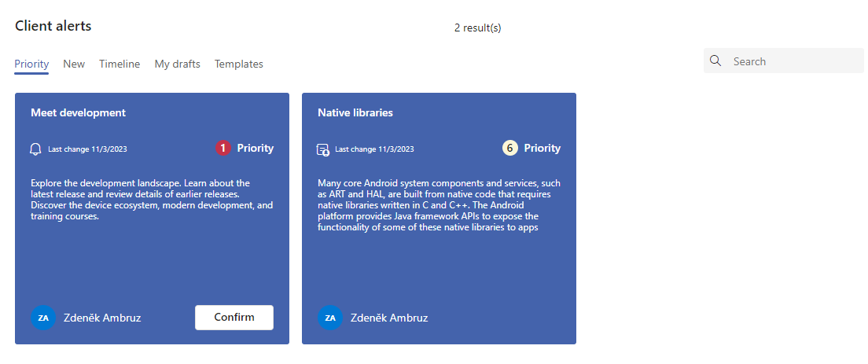Viewport: 868px width, 364px height.
Task: Click the certificate icon on Native libraries card
Action: click(x=322, y=149)
